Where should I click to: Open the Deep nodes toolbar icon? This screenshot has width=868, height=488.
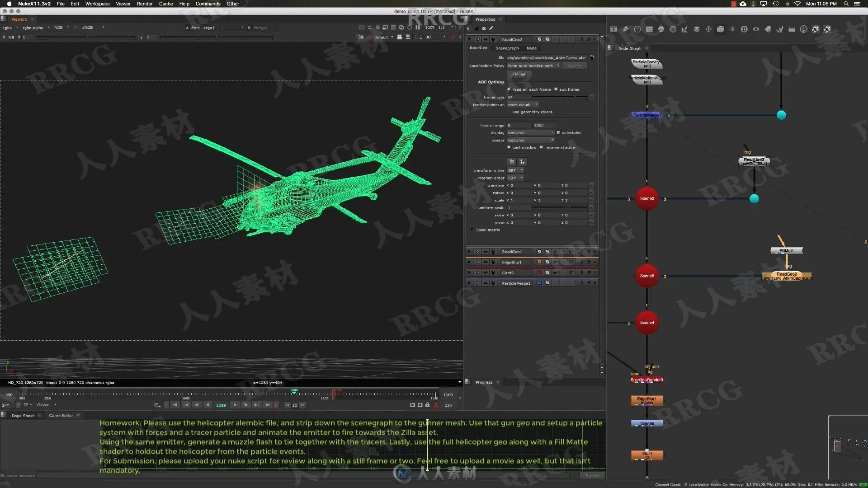pos(744,29)
